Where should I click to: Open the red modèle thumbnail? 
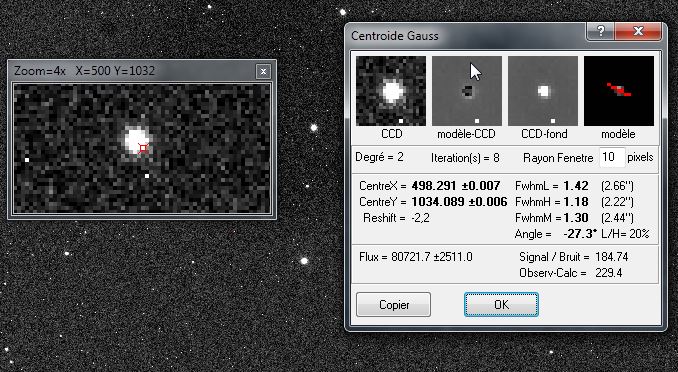click(x=619, y=91)
